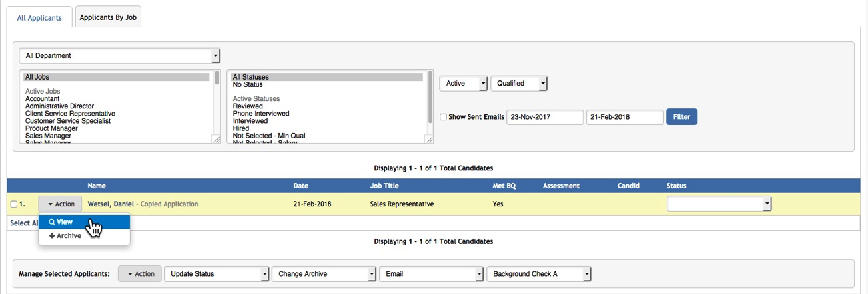The height and width of the screenshot is (294, 868).
Task: Click the Action button beside Manage Selected Applicants
Action: [140, 274]
